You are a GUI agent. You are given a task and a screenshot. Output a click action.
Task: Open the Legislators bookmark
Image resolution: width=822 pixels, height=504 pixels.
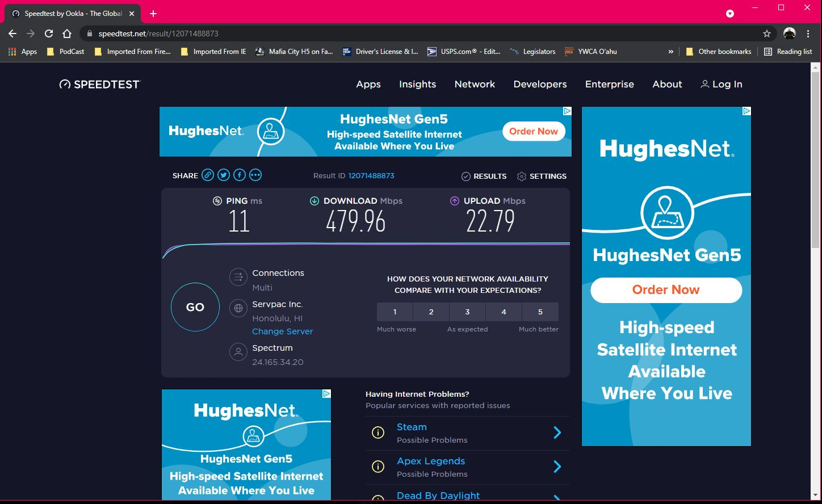[532, 52]
